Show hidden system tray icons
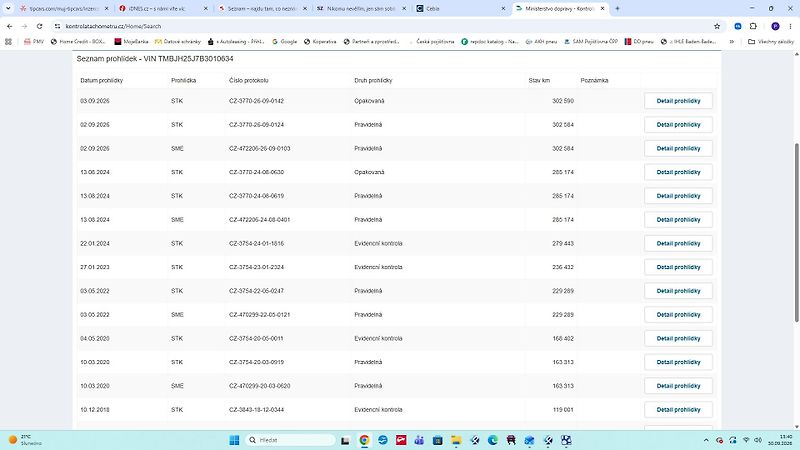This screenshot has width=800, height=450. coord(706,440)
